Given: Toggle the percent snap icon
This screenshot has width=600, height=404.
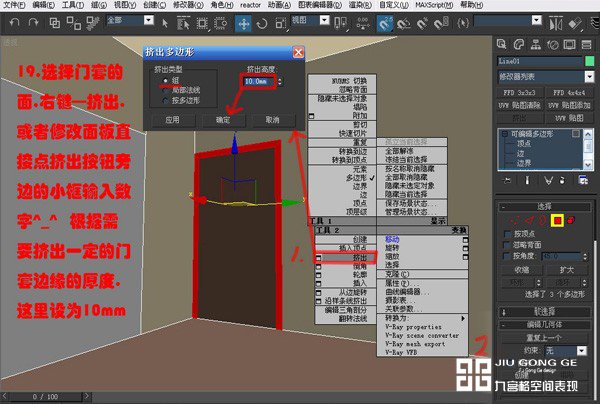Looking at the screenshot, I should click(x=422, y=24).
